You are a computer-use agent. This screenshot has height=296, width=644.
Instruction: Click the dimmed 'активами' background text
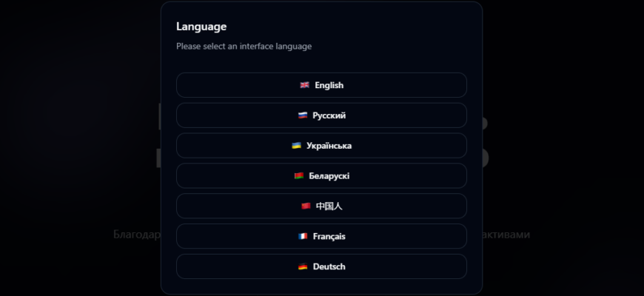[x=506, y=235]
